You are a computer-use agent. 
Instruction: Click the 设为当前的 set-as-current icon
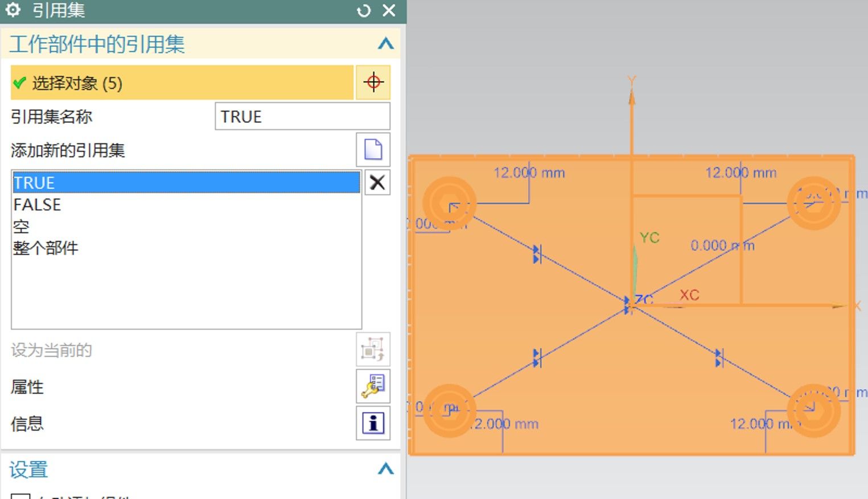click(x=373, y=349)
